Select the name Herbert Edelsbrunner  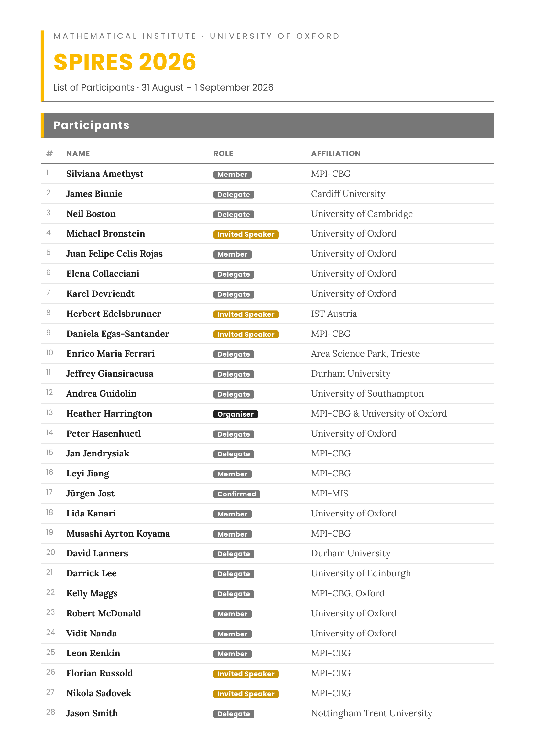114,314
